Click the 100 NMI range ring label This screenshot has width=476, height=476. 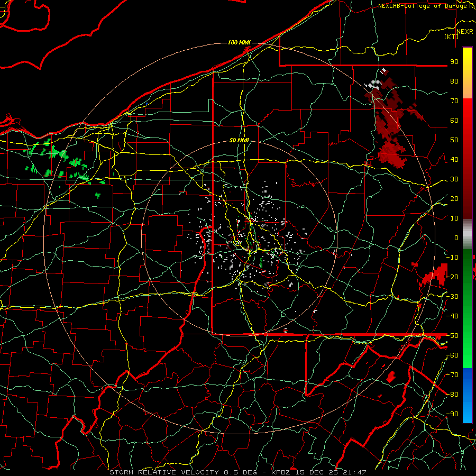click(239, 42)
